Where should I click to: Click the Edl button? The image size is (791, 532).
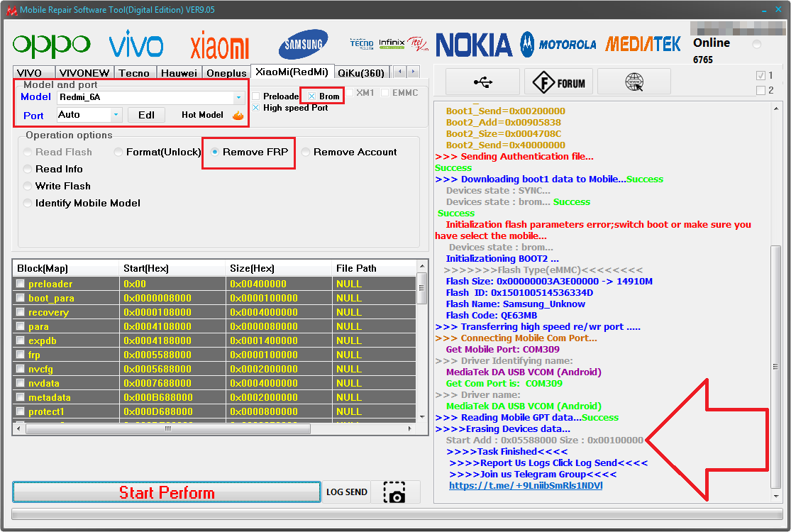pyautogui.click(x=146, y=115)
